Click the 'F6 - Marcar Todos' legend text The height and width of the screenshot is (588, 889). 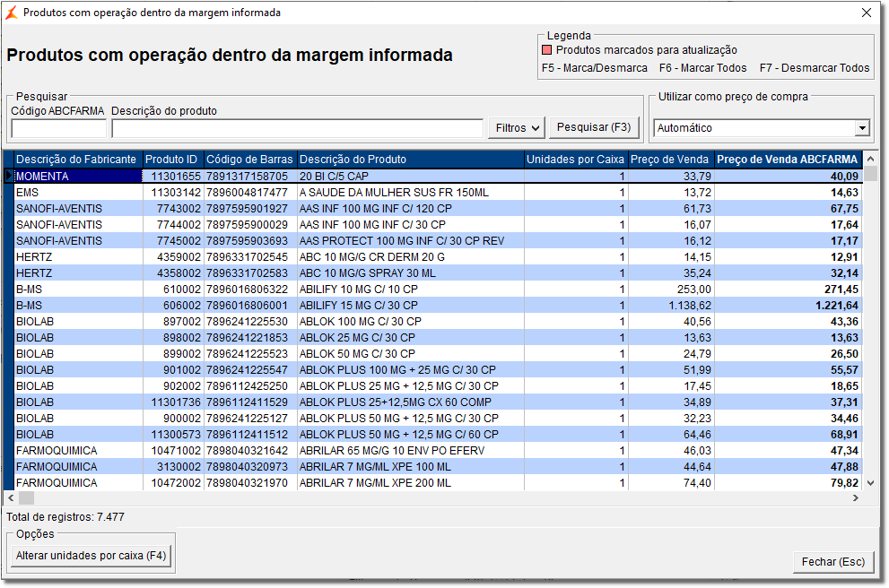[x=702, y=68]
